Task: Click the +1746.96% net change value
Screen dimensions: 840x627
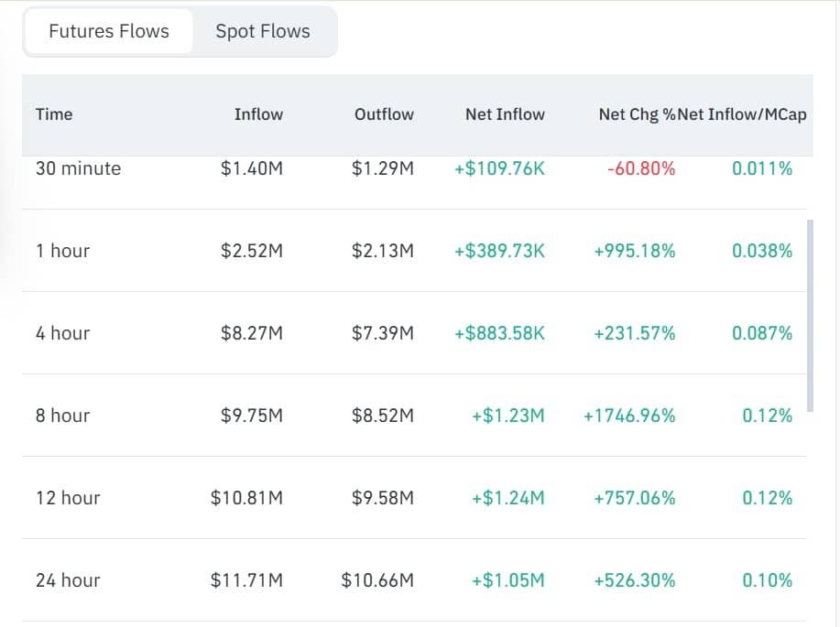Action: [629, 416]
